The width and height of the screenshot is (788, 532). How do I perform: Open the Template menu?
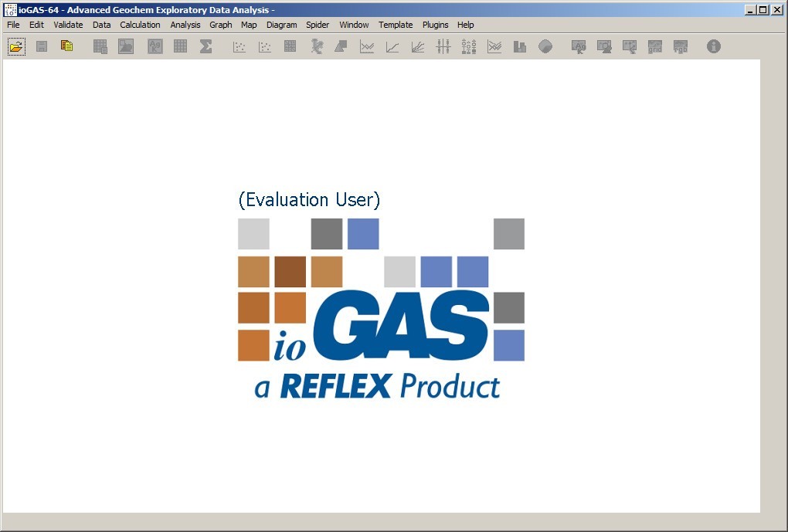click(396, 25)
